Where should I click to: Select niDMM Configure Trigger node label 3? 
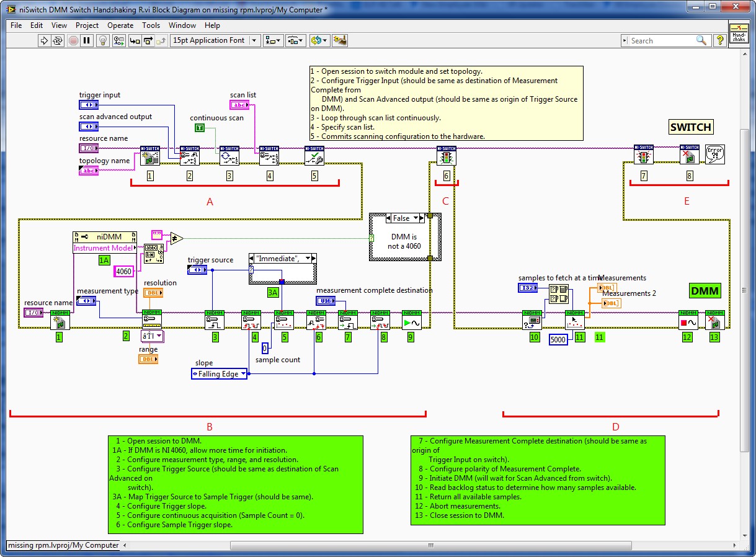215,319
